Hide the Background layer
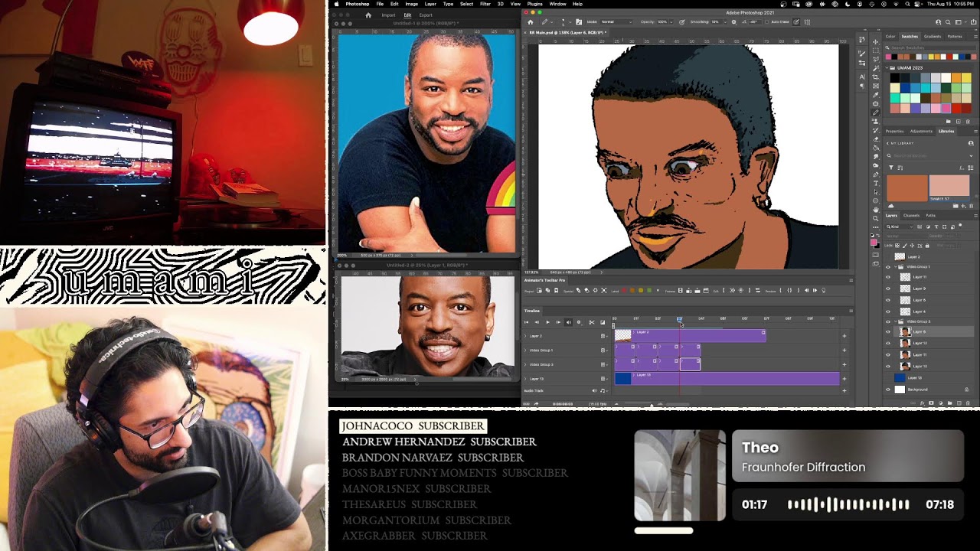Screen dimensions: 980x551 888,390
